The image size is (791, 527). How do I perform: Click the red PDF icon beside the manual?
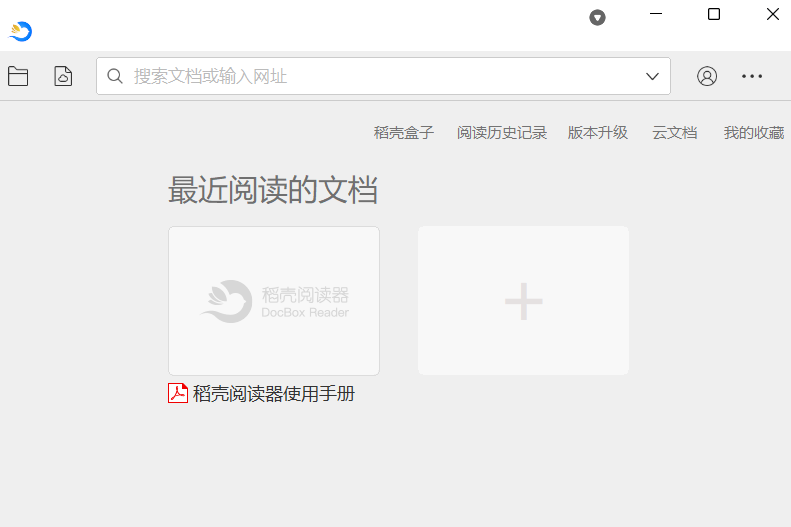pyautogui.click(x=178, y=393)
